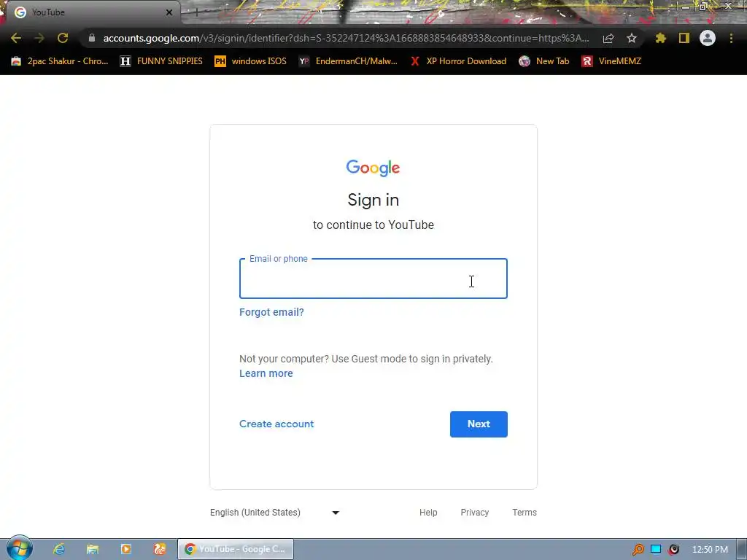
Task: Open the VineMEMZ bookmark
Action: tap(612, 61)
